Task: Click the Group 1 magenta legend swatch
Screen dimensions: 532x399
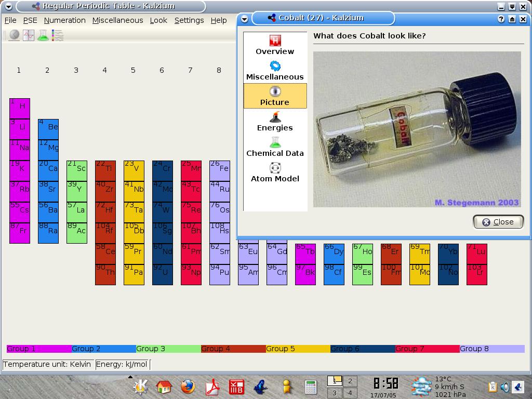Action: 39,349
